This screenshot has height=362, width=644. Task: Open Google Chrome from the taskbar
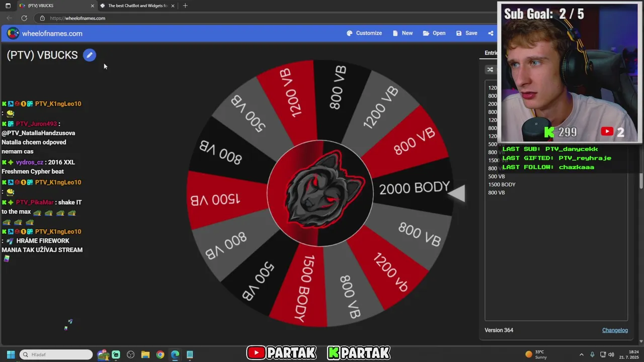(160, 354)
